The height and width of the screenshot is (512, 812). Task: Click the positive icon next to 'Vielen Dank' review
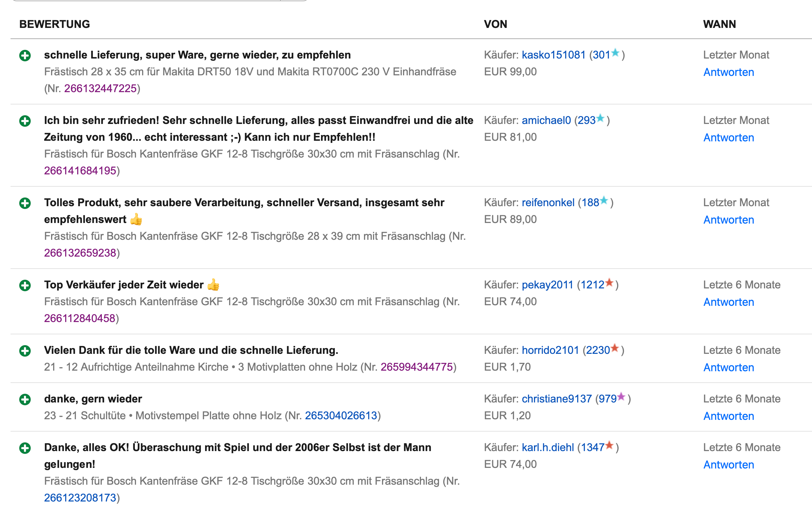(x=25, y=351)
